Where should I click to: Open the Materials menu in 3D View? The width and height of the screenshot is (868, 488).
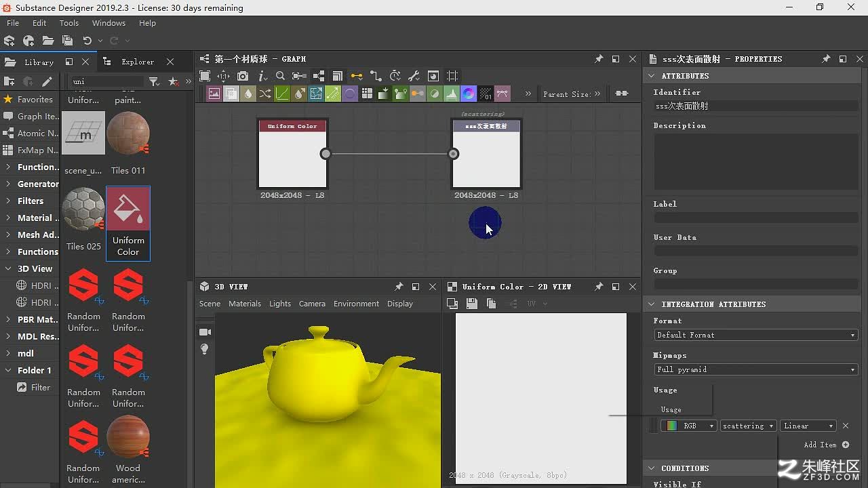click(x=245, y=304)
